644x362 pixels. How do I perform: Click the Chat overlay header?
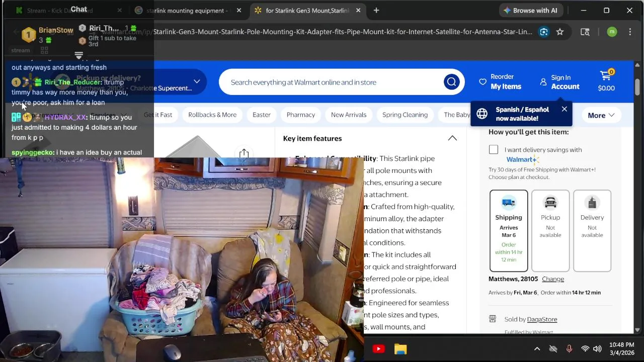[78, 9]
